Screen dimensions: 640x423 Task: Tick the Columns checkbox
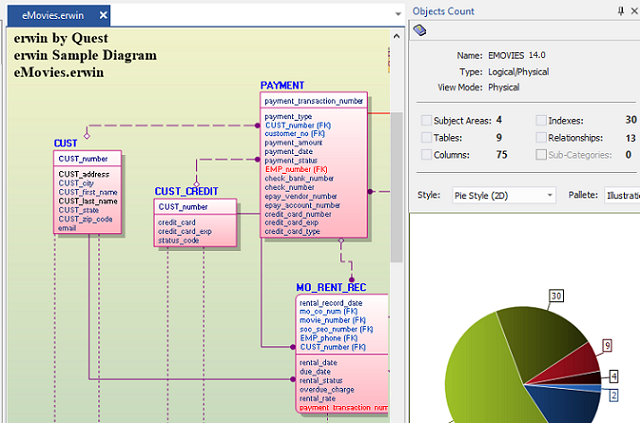pos(426,154)
